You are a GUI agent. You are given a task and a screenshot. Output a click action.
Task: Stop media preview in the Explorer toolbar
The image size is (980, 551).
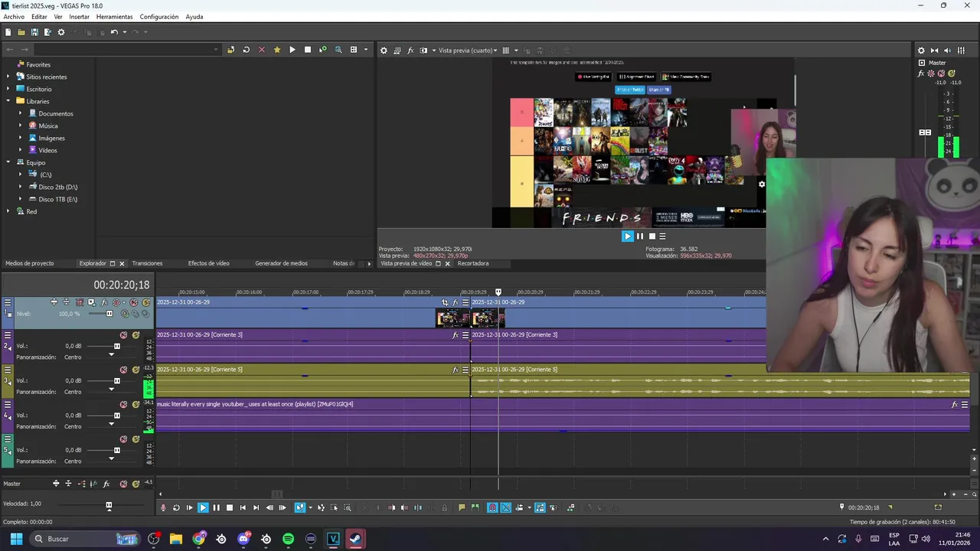point(308,50)
